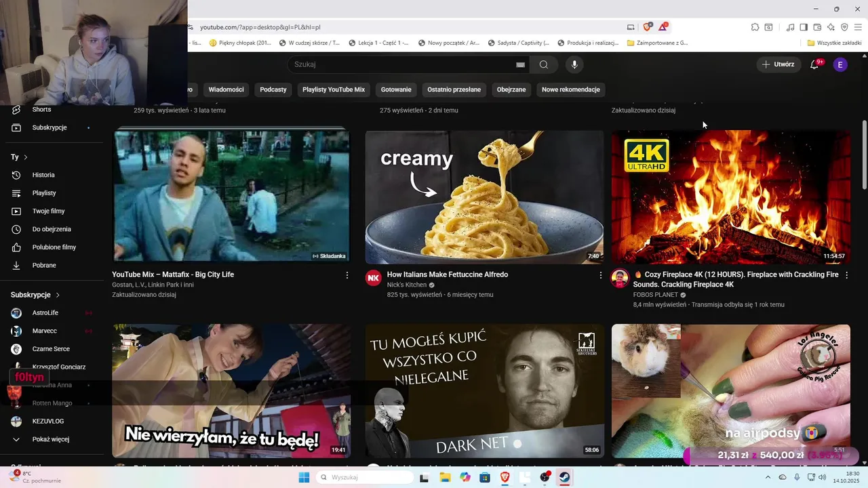Open the Windows taskbar Wyszukaj search box
The width and height of the screenshot is (868, 488).
(363, 477)
